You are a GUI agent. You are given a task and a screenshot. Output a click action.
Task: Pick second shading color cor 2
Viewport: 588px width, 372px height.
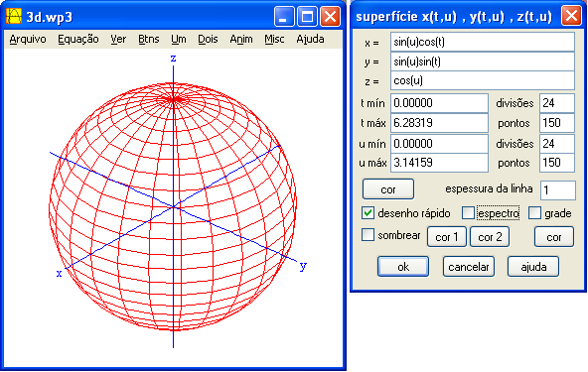tap(490, 237)
